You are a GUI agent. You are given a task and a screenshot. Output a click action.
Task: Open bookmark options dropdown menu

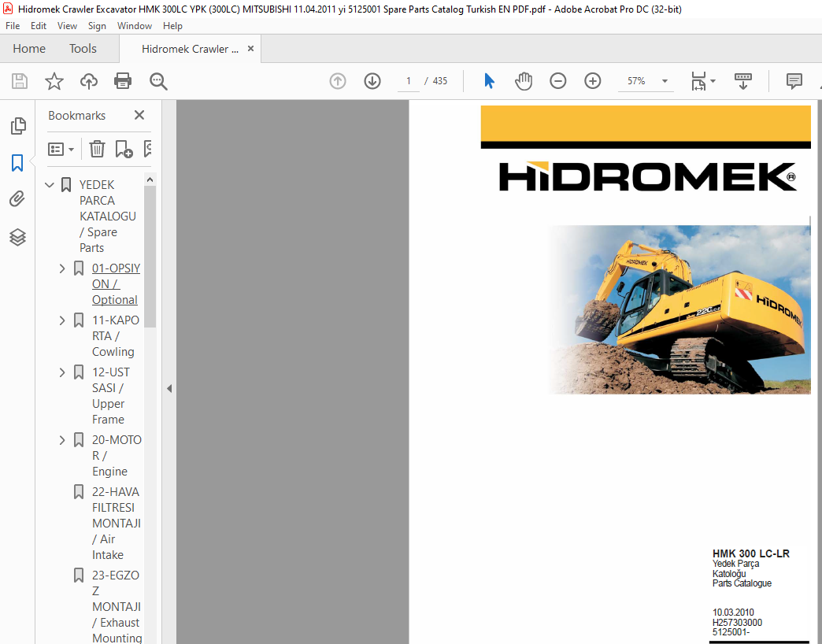tap(61, 150)
